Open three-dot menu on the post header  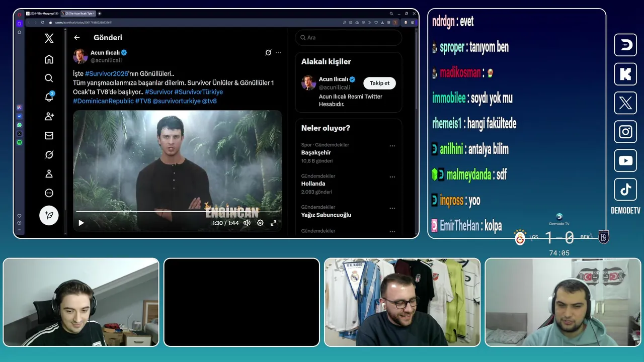[x=278, y=52]
